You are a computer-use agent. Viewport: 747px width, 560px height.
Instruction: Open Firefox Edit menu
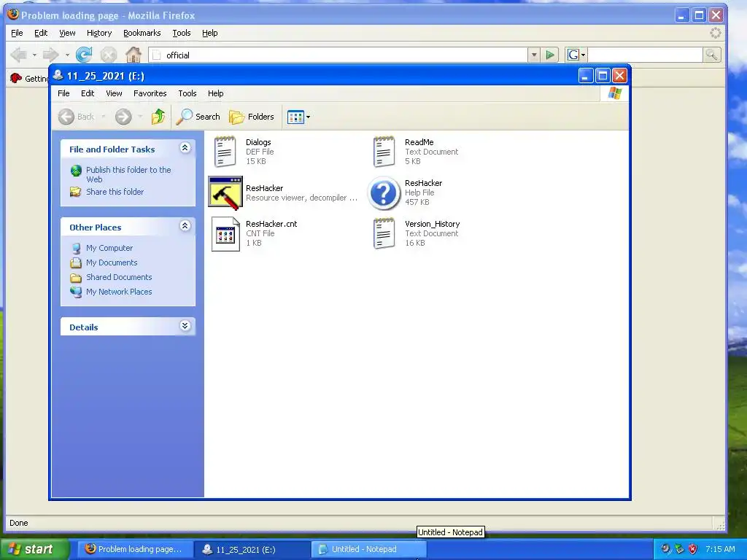click(41, 33)
